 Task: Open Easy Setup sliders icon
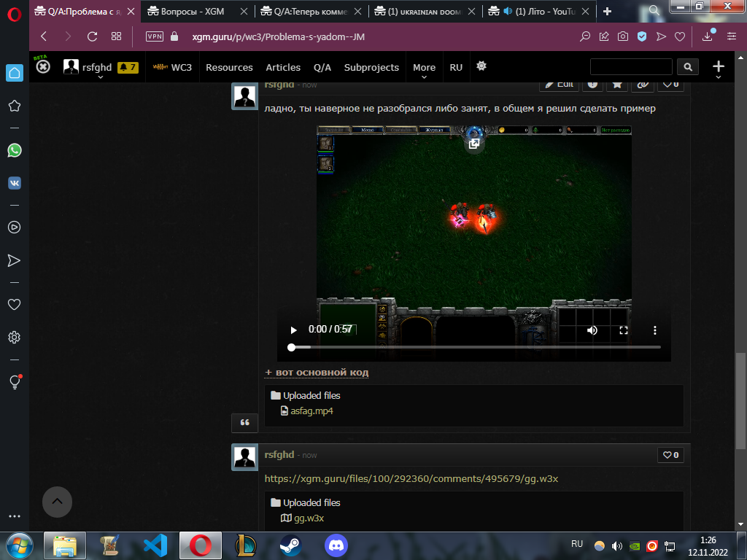click(731, 36)
